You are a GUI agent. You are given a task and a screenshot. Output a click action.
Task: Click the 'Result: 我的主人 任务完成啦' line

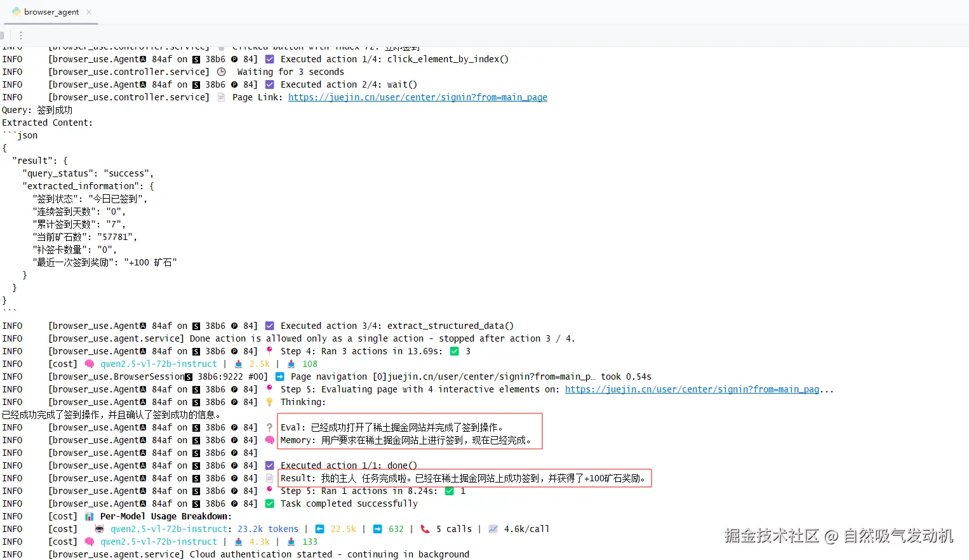(x=463, y=478)
